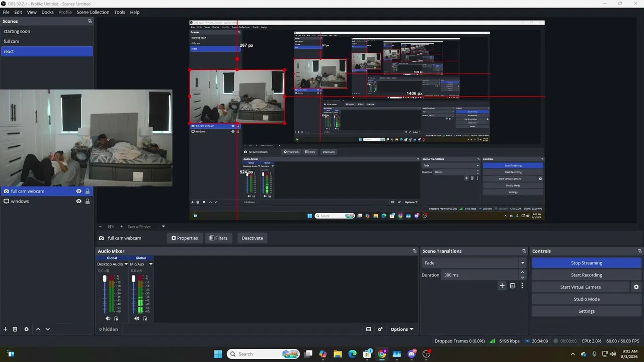
Task: Open the Tools menu
Action: point(120,12)
